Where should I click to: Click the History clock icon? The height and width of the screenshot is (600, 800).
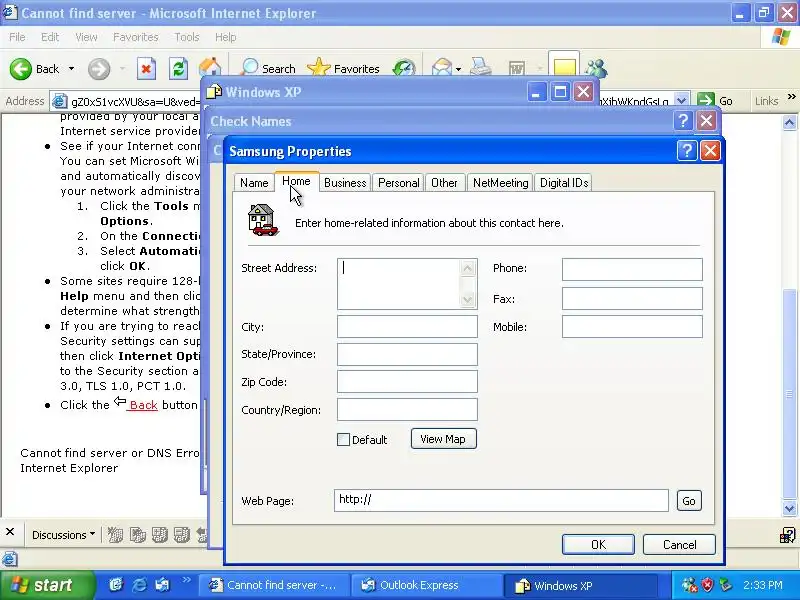pyautogui.click(x=404, y=69)
